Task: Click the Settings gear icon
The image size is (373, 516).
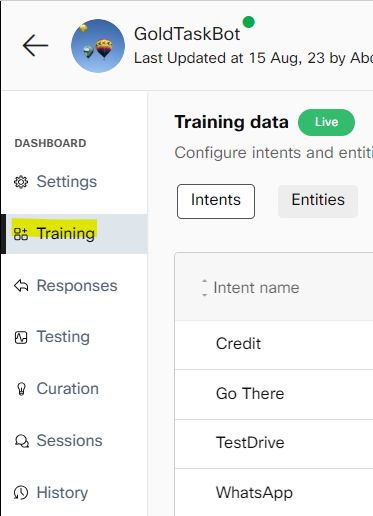Action: [x=21, y=182]
